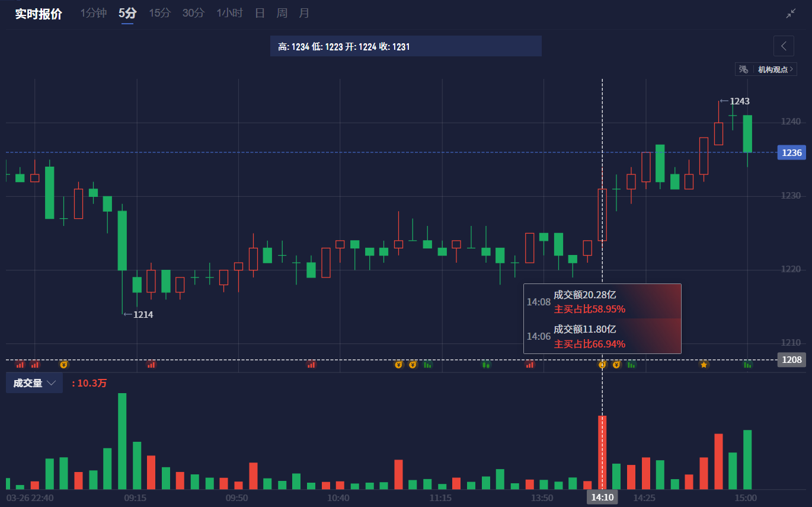Click the 15:00 time axis label

[746, 498]
